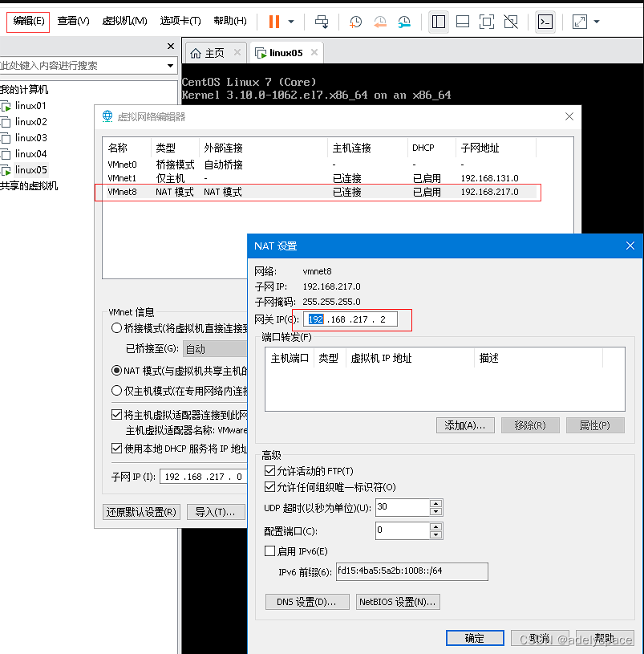The width and height of the screenshot is (644, 654).
Task: Close the linux05 tab
Action: pyautogui.click(x=314, y=52)
